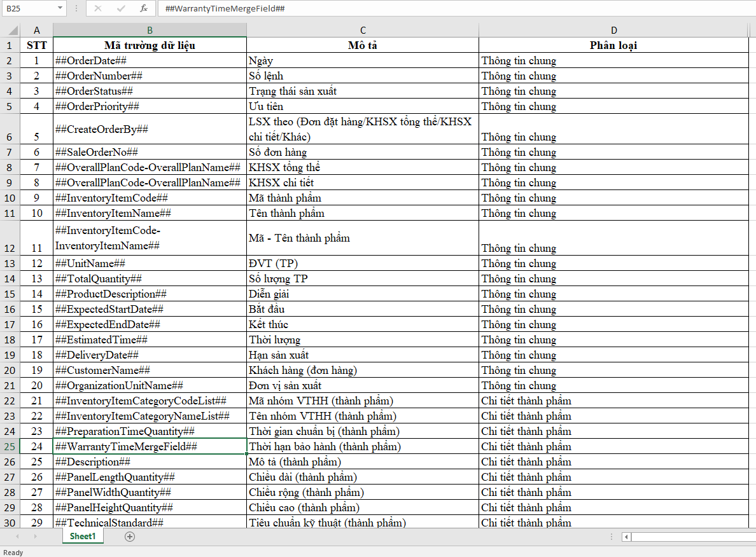
Task: Select the cell containing ##OrderStatus##
Action: coord(150,91)
